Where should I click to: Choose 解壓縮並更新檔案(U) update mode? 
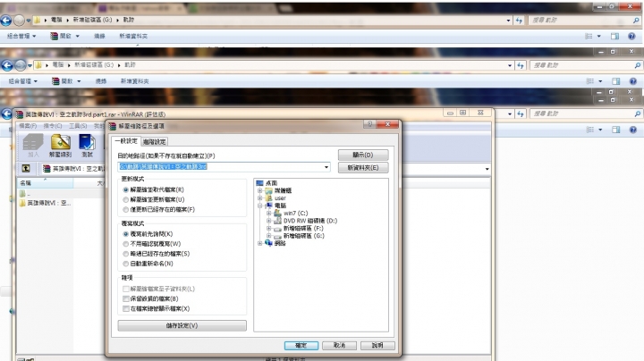click(154, 200)
